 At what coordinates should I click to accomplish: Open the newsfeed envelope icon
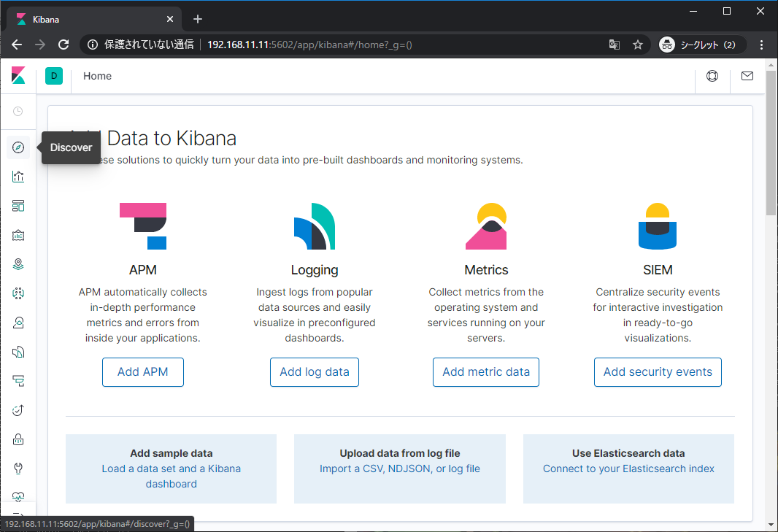pos(747,75)
